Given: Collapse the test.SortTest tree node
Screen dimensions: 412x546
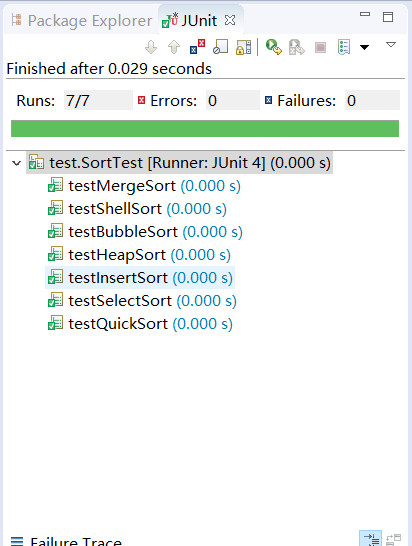Looking at the screenshot, I should [x=16, y=163].
